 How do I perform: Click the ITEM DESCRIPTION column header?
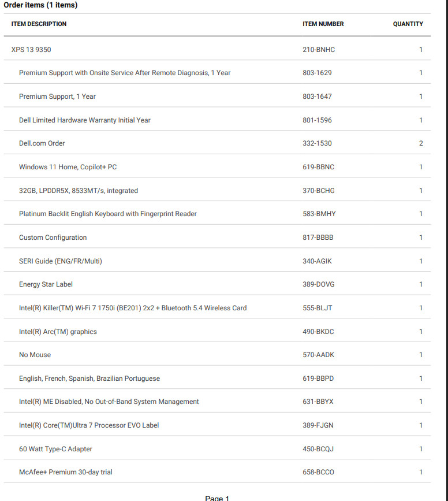[39, 24]
